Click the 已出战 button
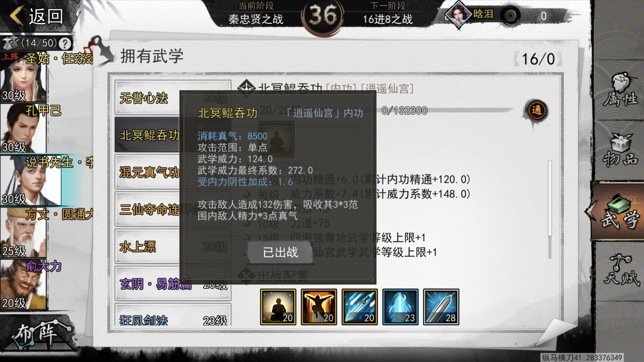This screenshot has height=362, width=644. pos(280,252)
